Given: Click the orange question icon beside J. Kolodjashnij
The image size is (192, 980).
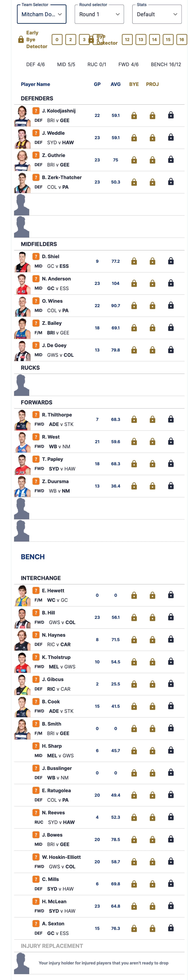Looking at the screenshot, I should (36, 111).
